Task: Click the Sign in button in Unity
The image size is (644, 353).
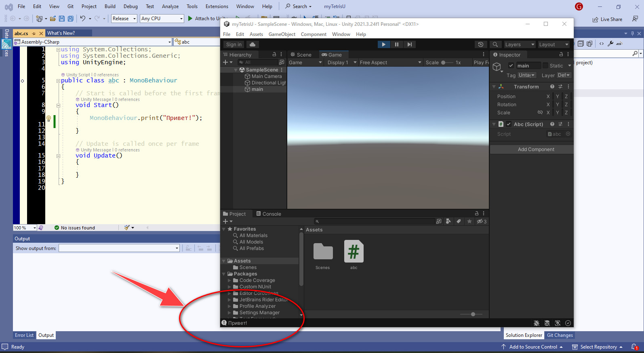Action: point(234,44)
